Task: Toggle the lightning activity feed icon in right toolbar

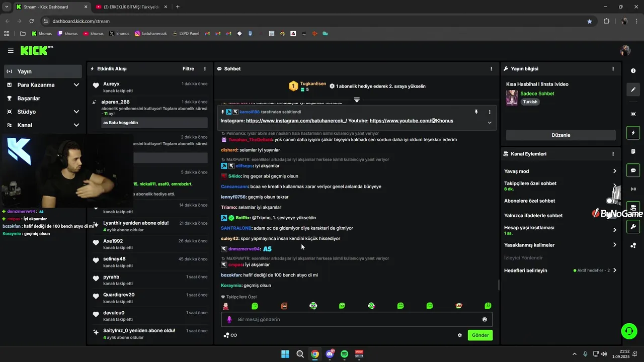Action: point(633,133)
